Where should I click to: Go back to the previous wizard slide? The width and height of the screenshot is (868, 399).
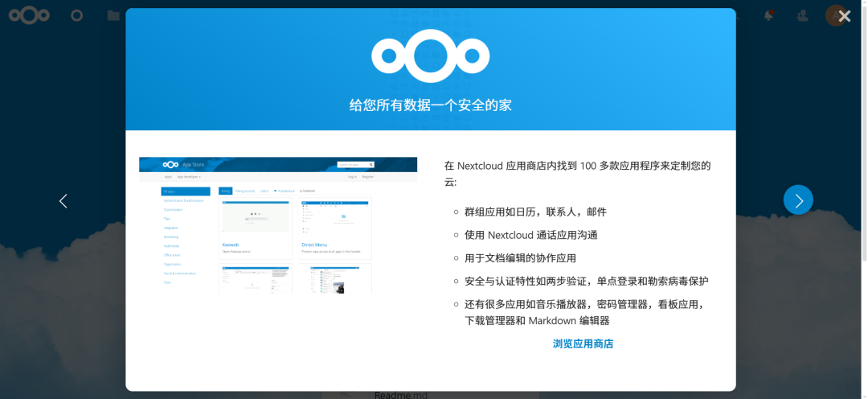[63, 200]
